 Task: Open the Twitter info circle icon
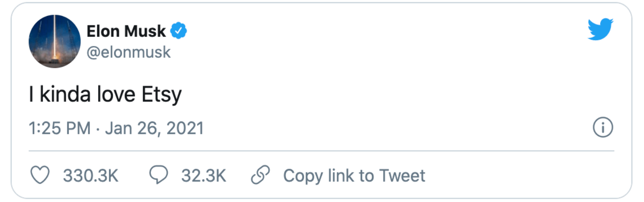pyautogui.click(x=603, y=128)
